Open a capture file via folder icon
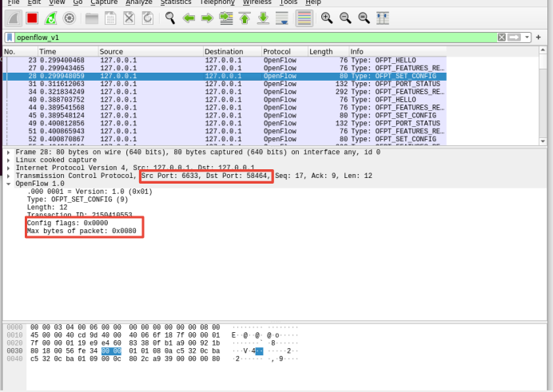This screenshot has width=553, height=392. pos(92,18)
